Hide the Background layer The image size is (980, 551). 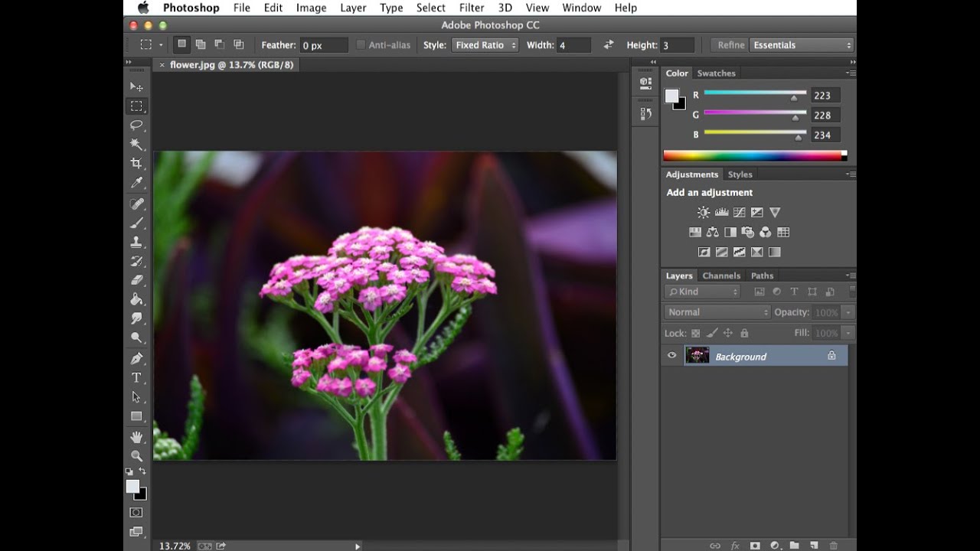tap(672, 356)
